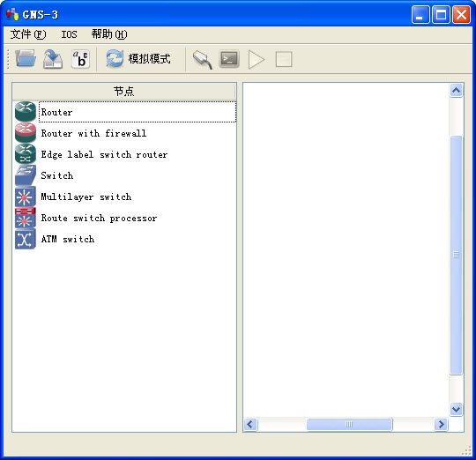Select the Router node icon

tap(26, 112)
